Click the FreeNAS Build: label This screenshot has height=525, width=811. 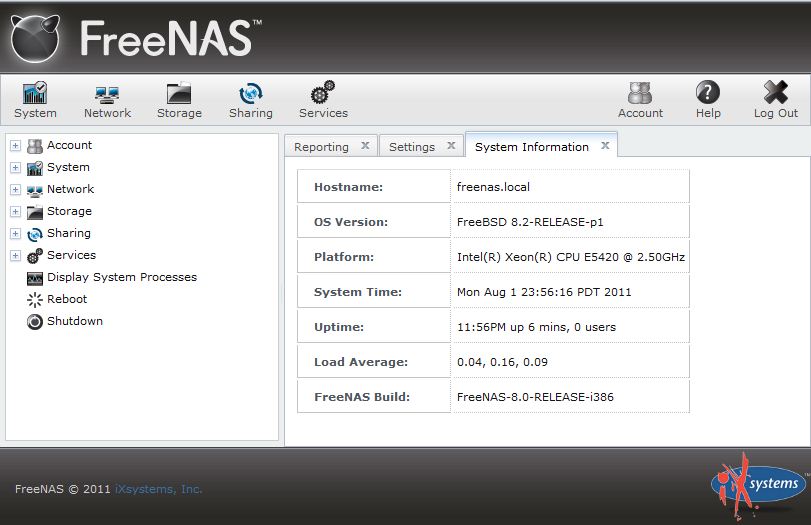pos(362,397)
